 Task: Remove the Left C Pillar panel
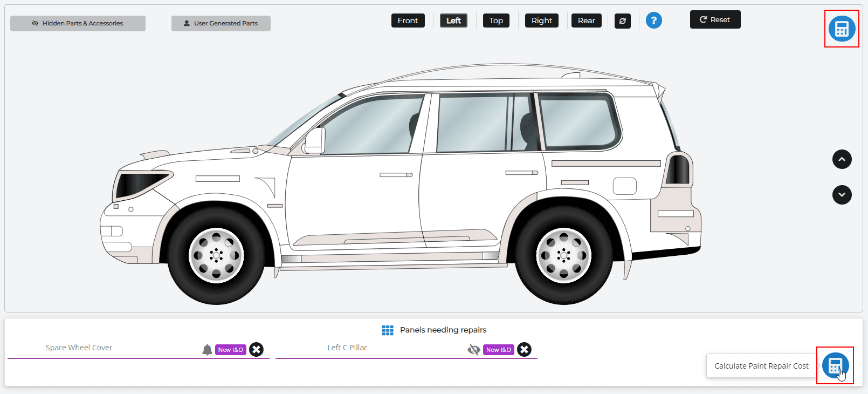click(x=524, y=350)
